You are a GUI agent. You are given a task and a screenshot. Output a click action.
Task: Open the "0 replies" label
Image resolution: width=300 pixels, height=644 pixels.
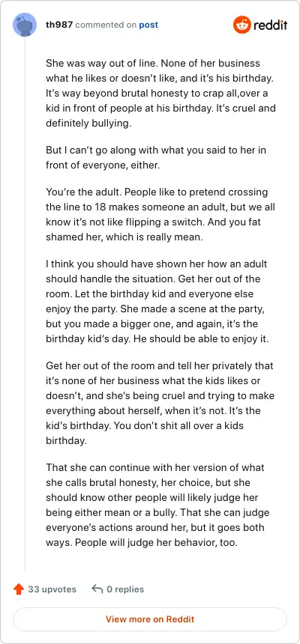125,589
